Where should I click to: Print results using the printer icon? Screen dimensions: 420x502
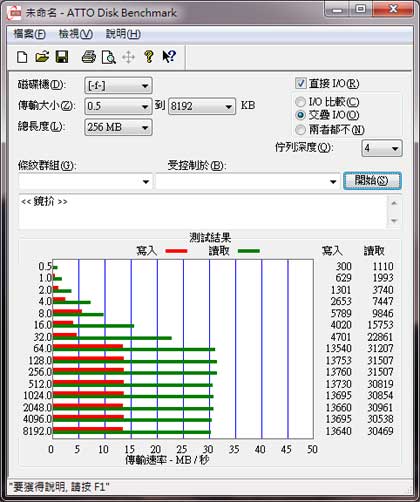click(x=89, y=57)
